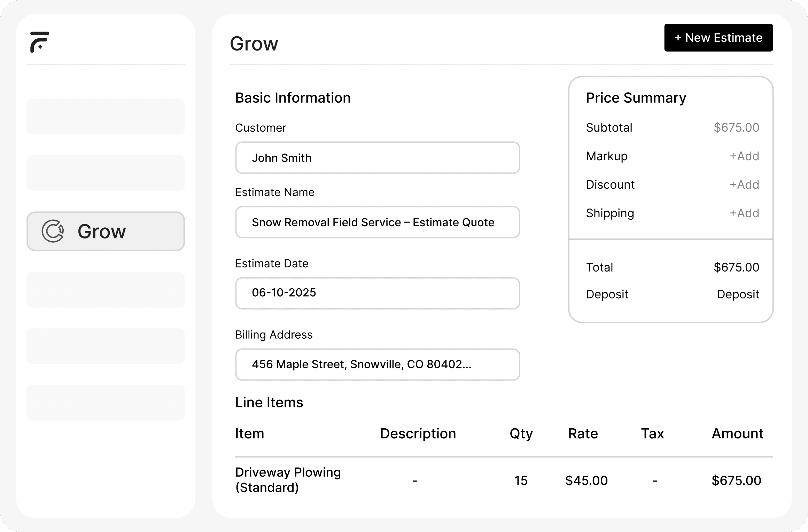Click the Item column header
Image resolution: width=808 pixels, height=532 pixels.
click(x=249, y=433)
